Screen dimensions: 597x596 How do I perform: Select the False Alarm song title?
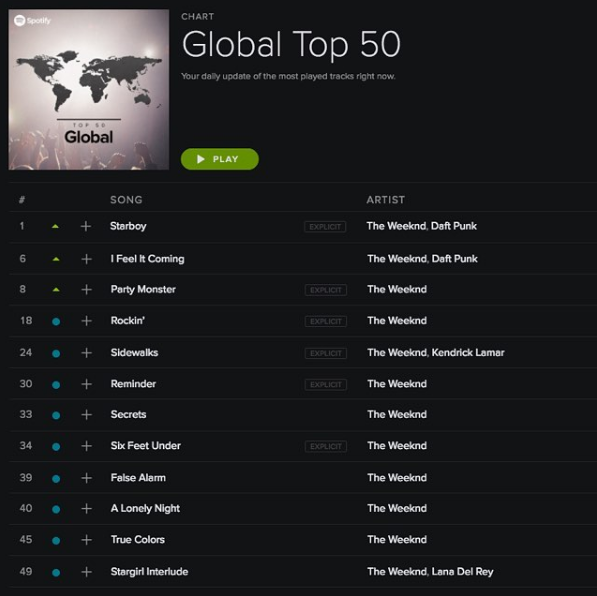pyautogui.click(x=138, y=478)
